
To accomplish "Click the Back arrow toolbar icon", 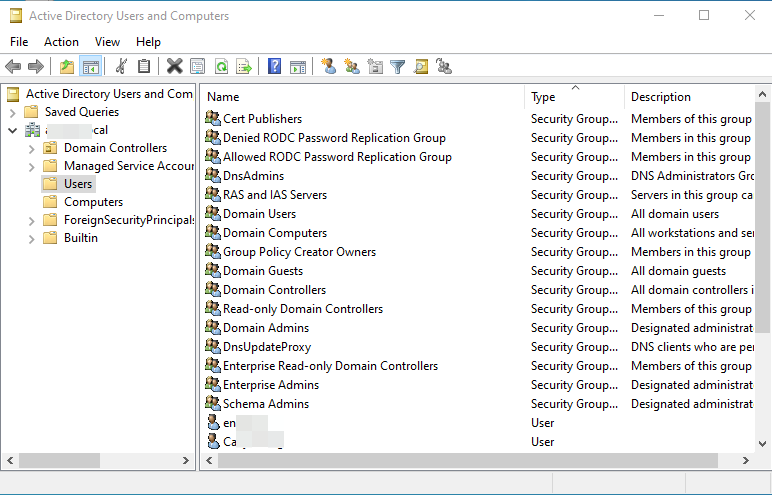I will (x=13, y=66).
